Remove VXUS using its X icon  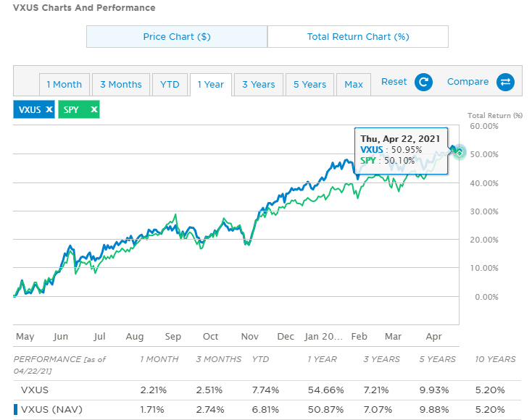[49, 109]
